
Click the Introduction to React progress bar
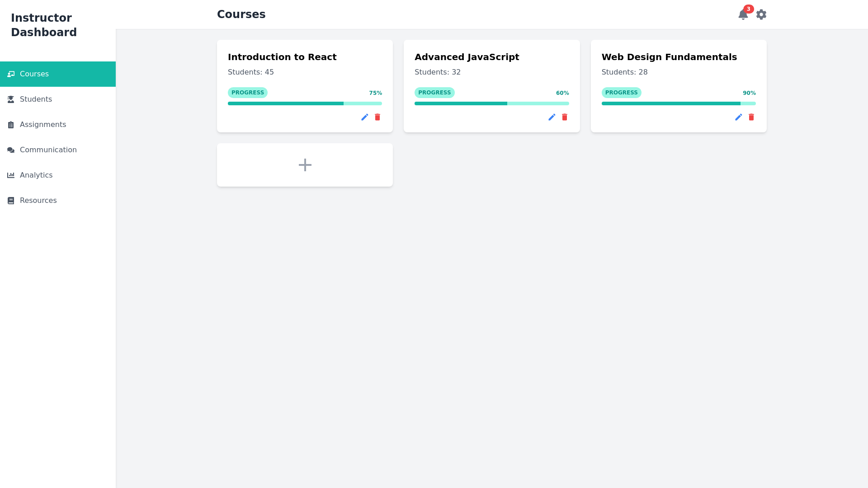pyautogui.click(x=305, y=103)
